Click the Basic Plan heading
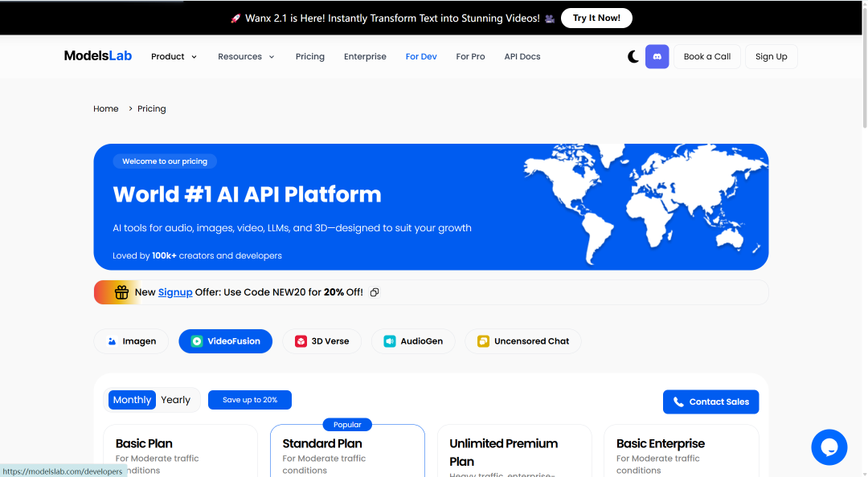This screenshot has height=477, width=868. click(x=144, y=443)
